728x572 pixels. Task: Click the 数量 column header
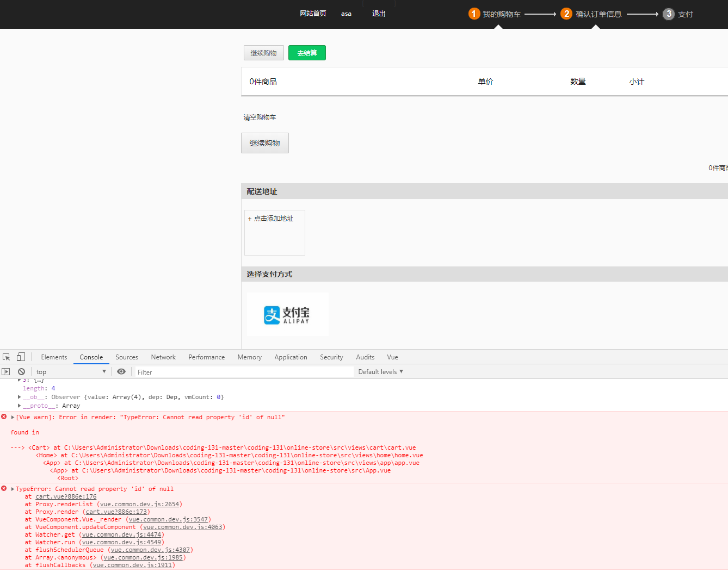pyautogui.click(x=578, y=82)
